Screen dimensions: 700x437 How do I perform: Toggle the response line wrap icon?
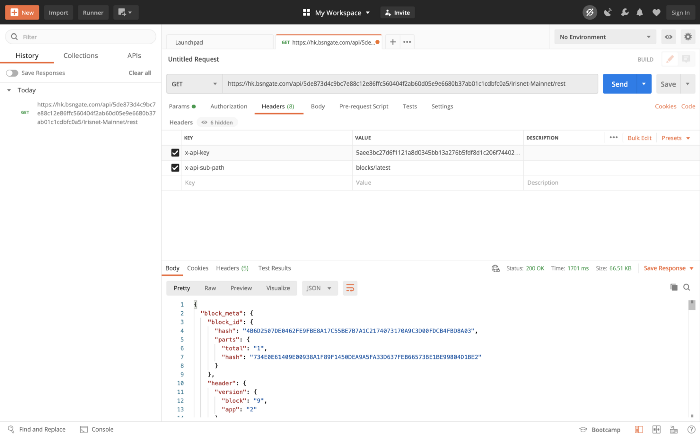click(350, 288)
